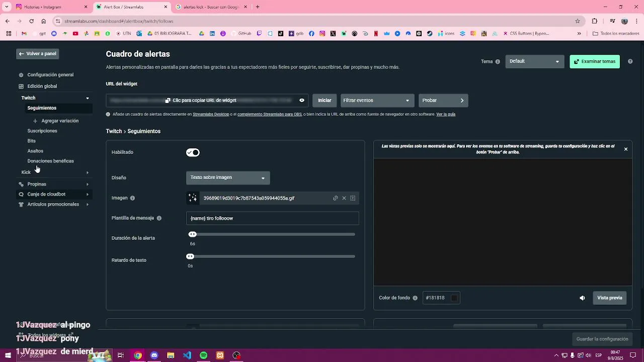Image resolution: width=644 pixels, height=362 pixels.
Task: Close the preview notice banner
Action: coord(626,149)
